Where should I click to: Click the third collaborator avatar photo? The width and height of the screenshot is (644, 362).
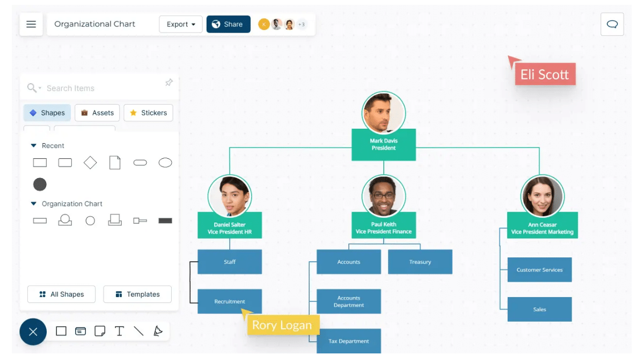click(x=289, y=24)
